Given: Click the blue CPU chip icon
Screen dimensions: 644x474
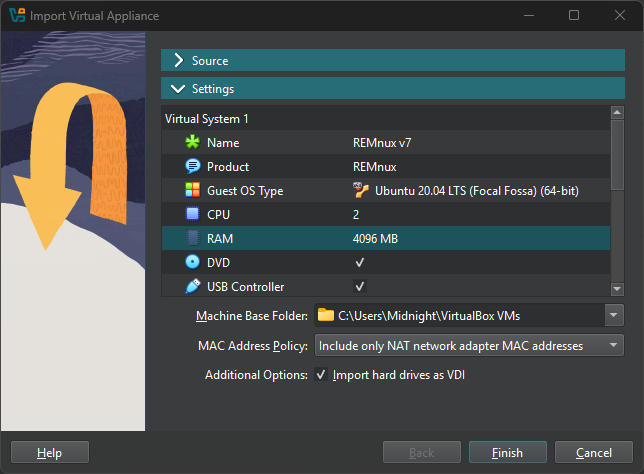Looking at the screenshot, I should point(193,215).
